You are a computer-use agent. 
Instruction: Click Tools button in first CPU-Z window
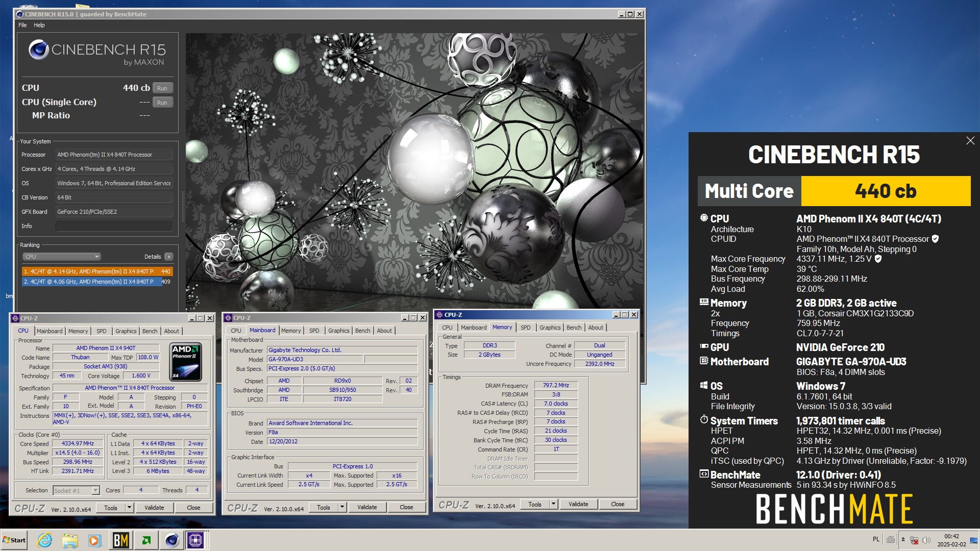point(111,508)
